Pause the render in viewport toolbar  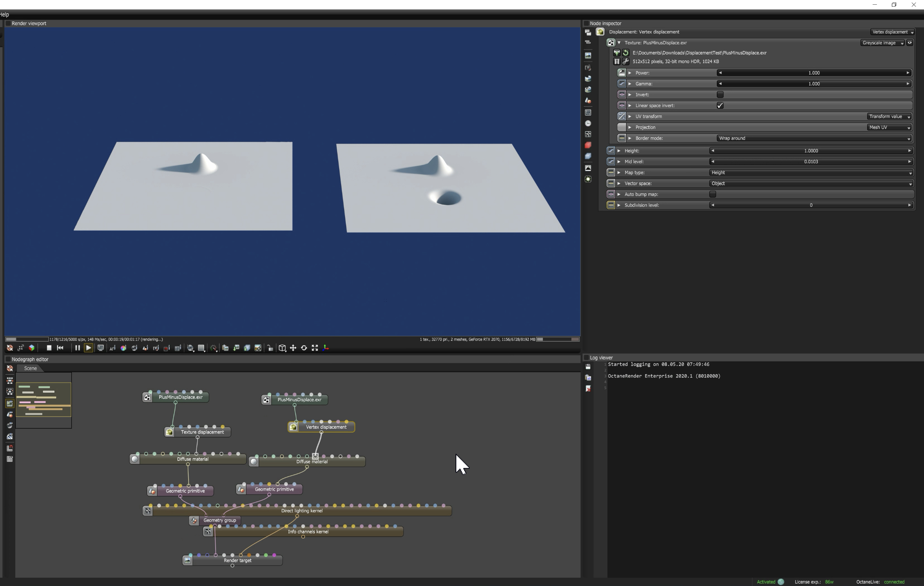(77, 348)
